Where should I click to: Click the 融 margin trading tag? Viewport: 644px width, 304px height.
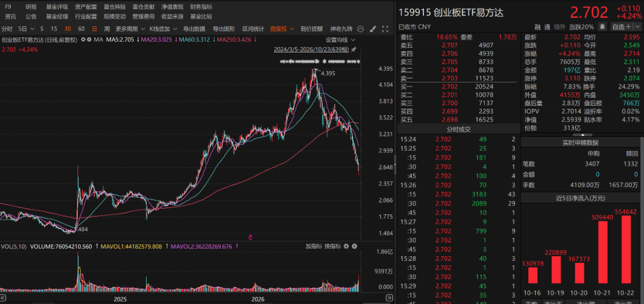537,27
